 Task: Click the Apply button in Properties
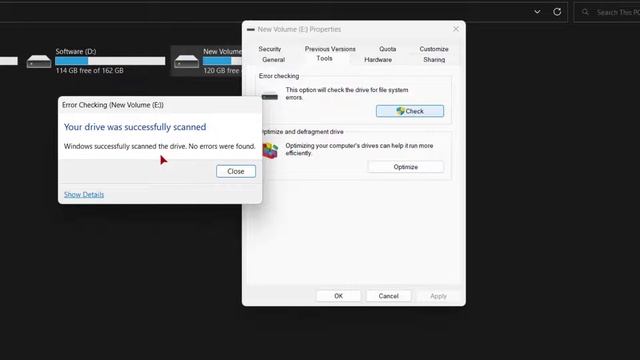click(438, 296)
